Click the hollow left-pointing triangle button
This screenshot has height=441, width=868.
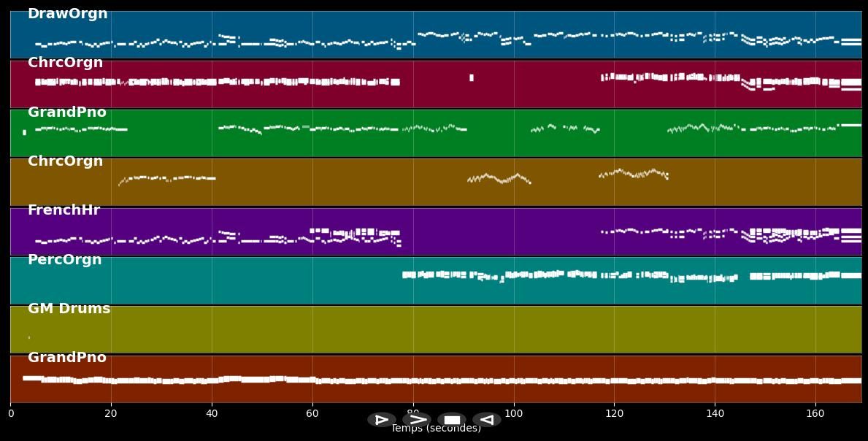pos(486,420)
